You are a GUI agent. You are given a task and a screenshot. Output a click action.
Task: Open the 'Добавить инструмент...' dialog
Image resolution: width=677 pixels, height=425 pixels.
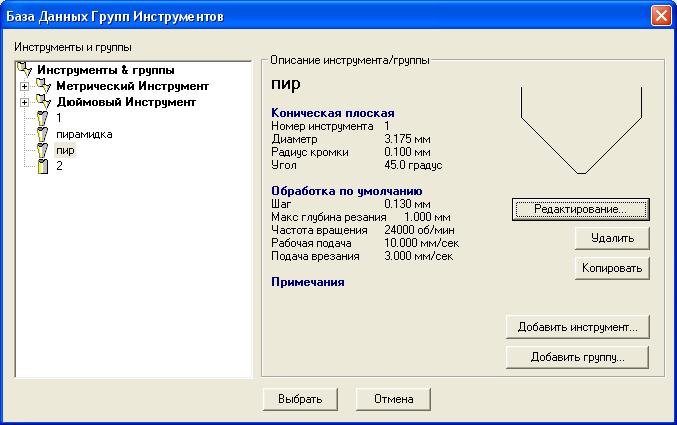coord(578,327)
